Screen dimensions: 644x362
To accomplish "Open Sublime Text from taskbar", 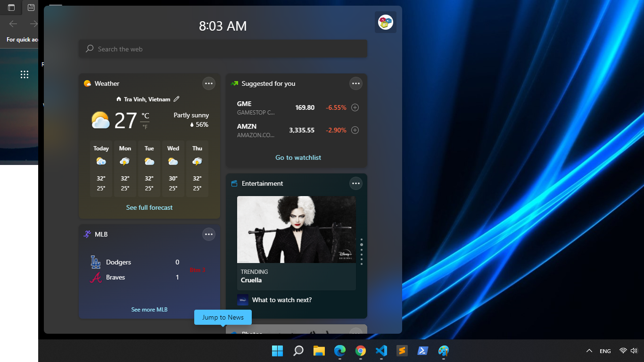I will click(402, 351).
